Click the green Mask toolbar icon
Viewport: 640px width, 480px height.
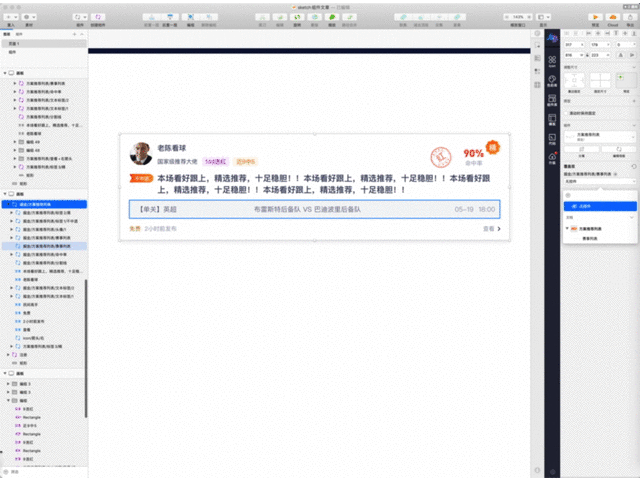[x=332, y=17]
